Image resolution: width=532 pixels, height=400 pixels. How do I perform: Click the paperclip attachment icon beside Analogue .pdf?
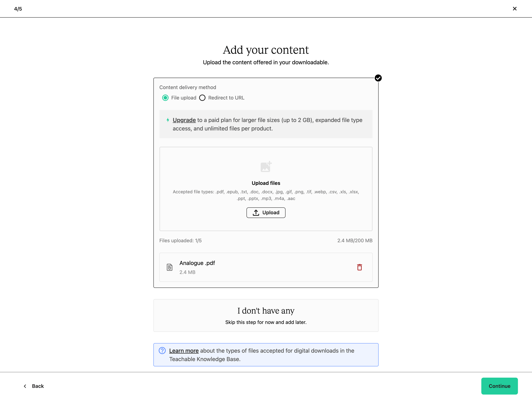tap(170, 267)
